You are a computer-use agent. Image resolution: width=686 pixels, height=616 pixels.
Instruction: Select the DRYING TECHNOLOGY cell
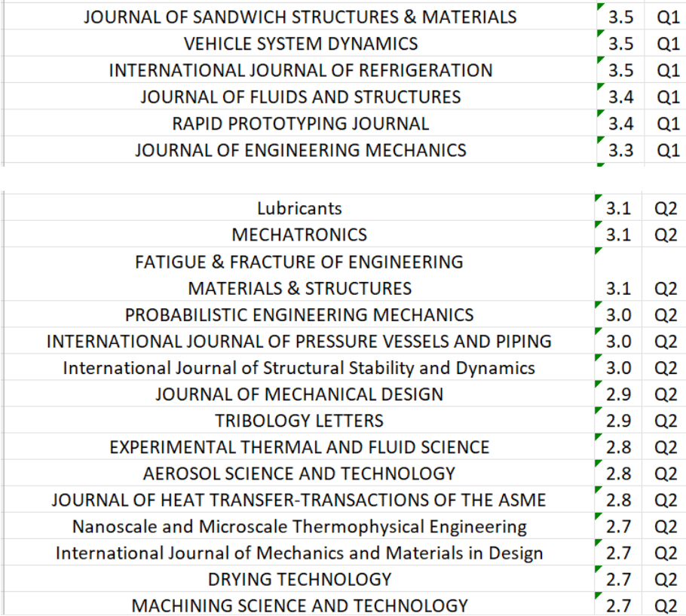tap(299, 579)
